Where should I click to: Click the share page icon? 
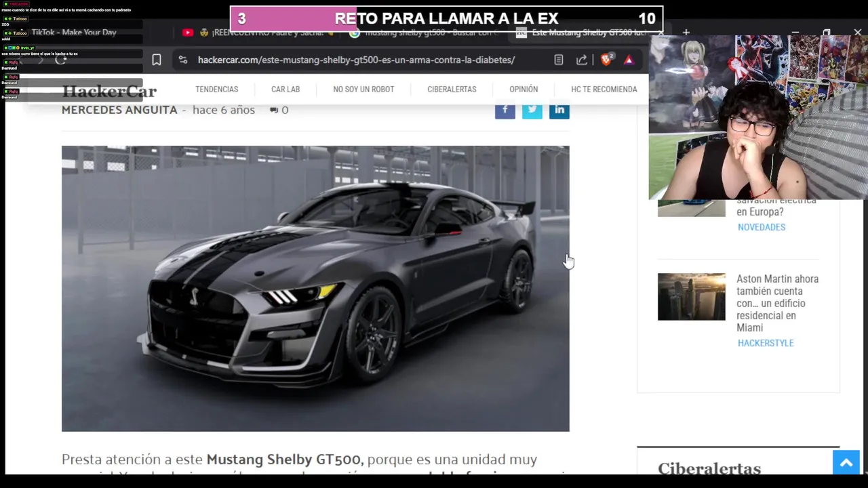(x=581, y=60)
